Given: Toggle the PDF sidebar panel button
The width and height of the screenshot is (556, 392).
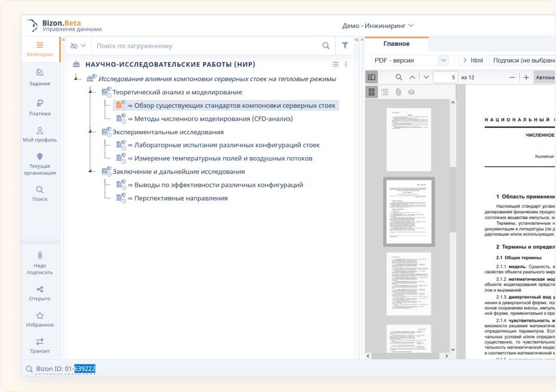Looking at the screenshot, I should tap(372, 78).
